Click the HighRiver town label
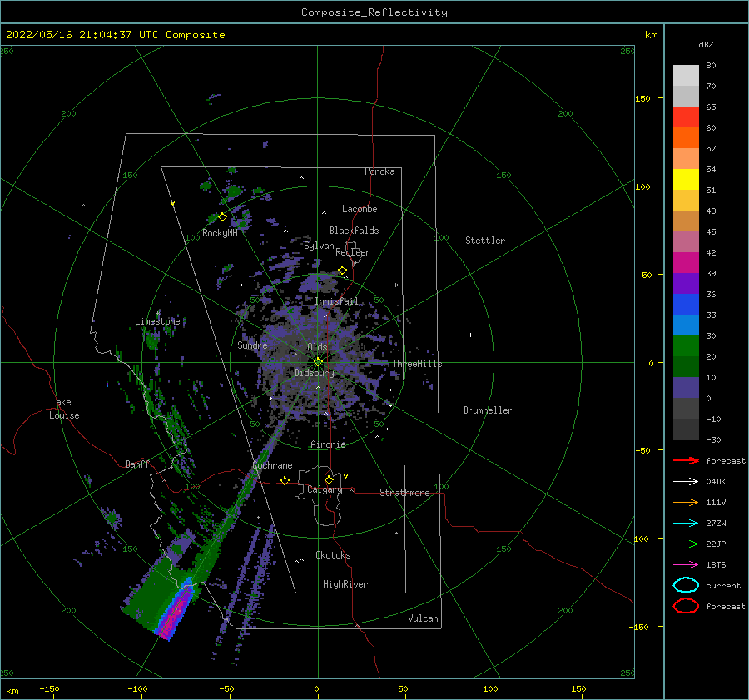This screenshot has width=749, height=700. 345,584
